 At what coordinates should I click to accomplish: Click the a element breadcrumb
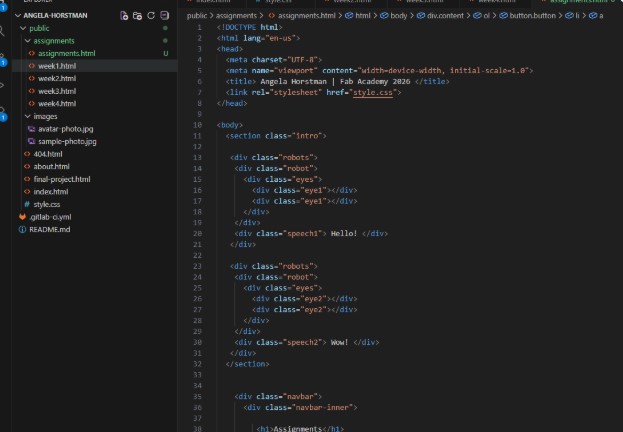pyautogui.click(x=601, y=15)
